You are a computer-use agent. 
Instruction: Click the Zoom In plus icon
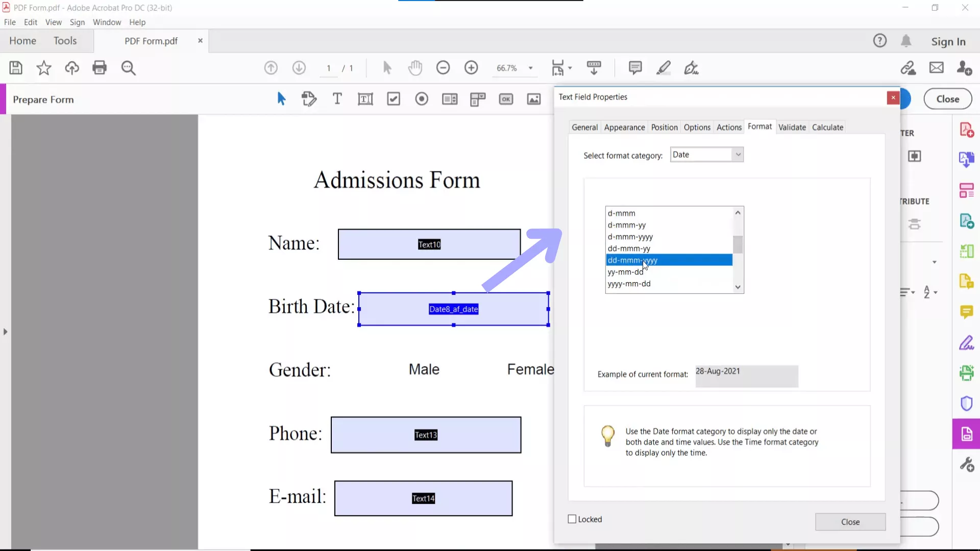tap(471, 68)
